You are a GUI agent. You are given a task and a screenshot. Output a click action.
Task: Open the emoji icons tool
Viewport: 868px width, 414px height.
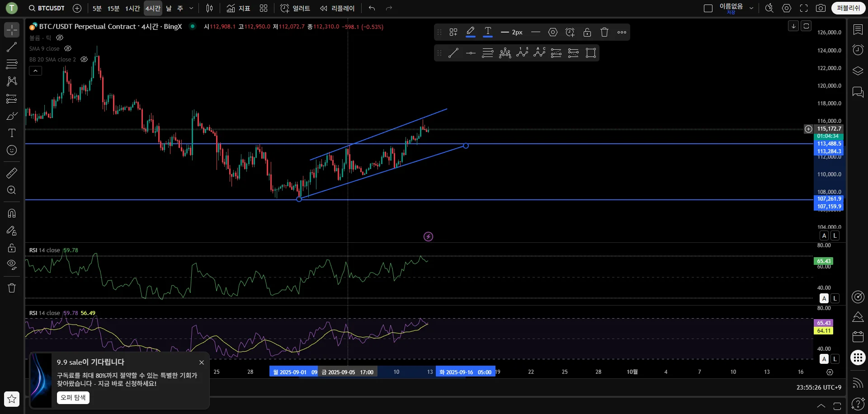pyautogui.click(x=12, y=150)
